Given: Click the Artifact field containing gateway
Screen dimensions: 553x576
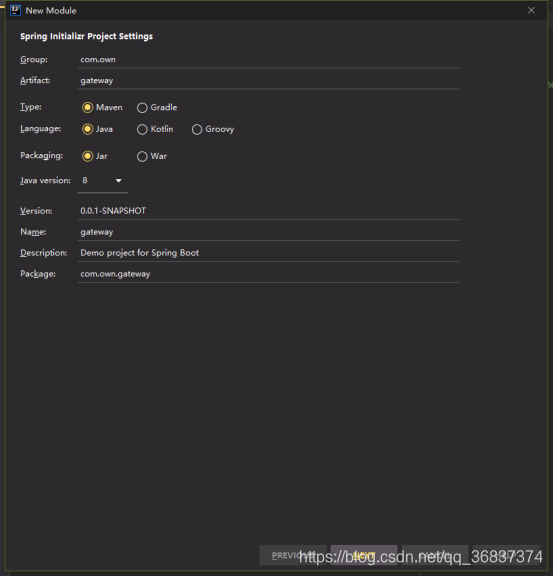Looking at the screenshot, I should pos(268,80).
